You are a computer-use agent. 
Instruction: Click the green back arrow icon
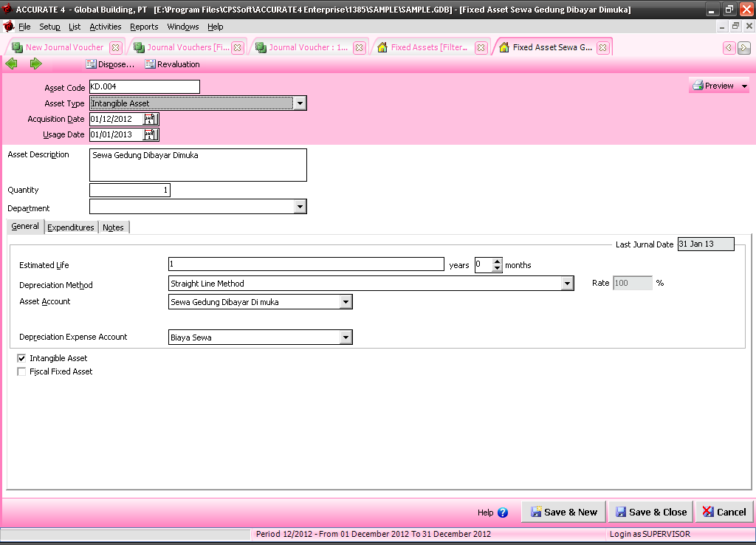click(x=11, y=64)
